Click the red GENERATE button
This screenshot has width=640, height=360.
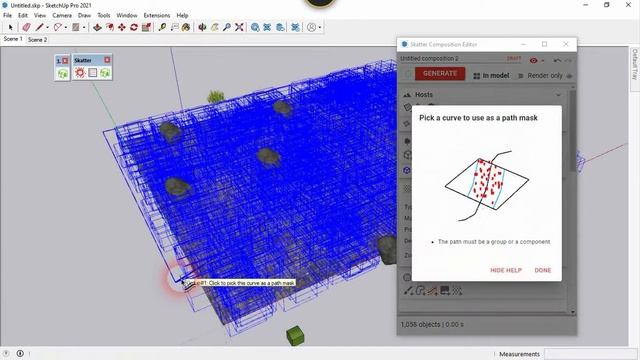[x=440, y=73]
